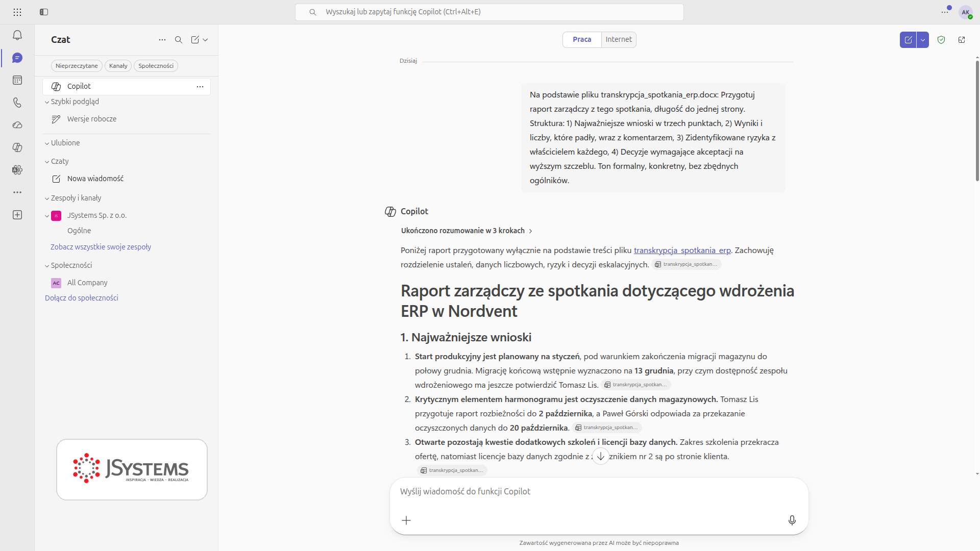Image resolution: width=980 pixels, height=551 pixels.
Task: Collapse the JSystems Sp. z o.o. team
Action: 47,216
